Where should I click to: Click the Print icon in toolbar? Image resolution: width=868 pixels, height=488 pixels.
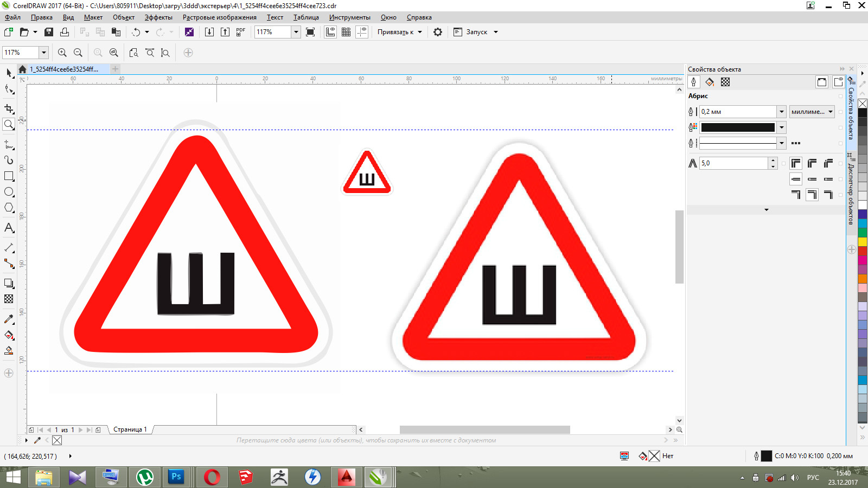65,32
